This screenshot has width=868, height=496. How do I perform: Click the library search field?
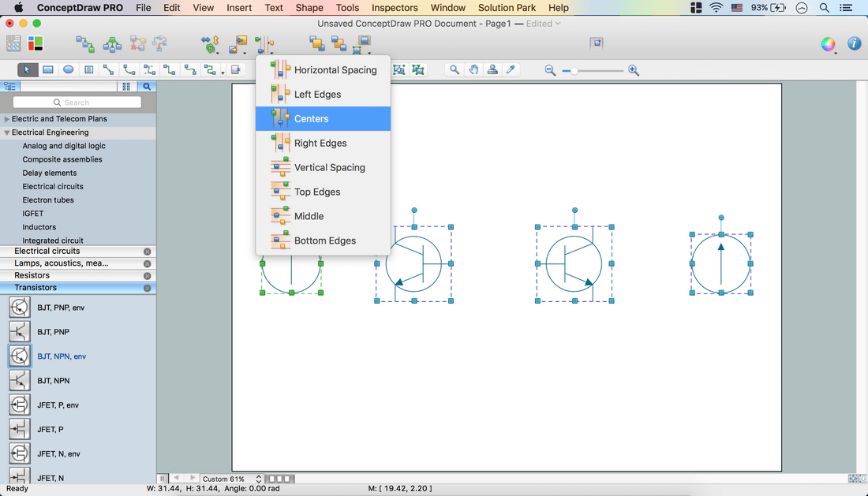[x=77, y=103]
